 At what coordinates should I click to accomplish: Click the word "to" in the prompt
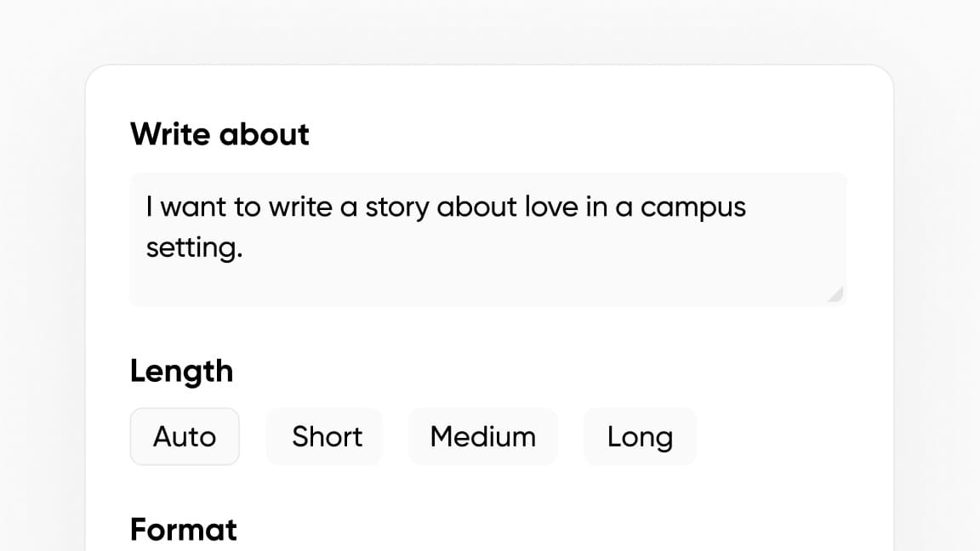pos(247,207)
